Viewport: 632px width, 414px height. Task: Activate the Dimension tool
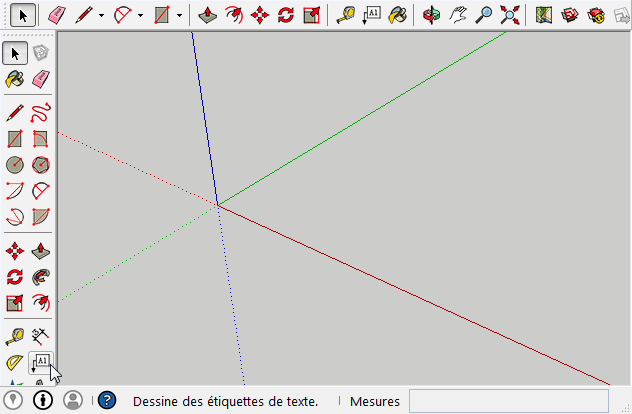point(41,336)
